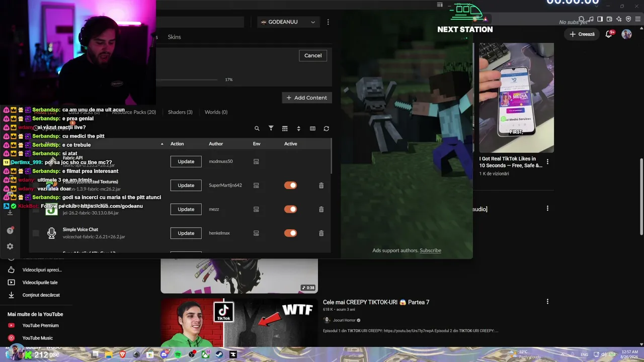Open the launcher three-dot menu beside GODEANUU
Viewport: 644px width, 362px height.
click(x=328, y=22)
